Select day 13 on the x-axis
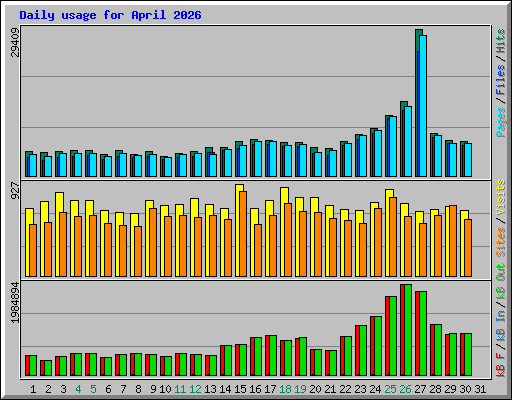The image size is (512, 400). (x=210, y=389)
